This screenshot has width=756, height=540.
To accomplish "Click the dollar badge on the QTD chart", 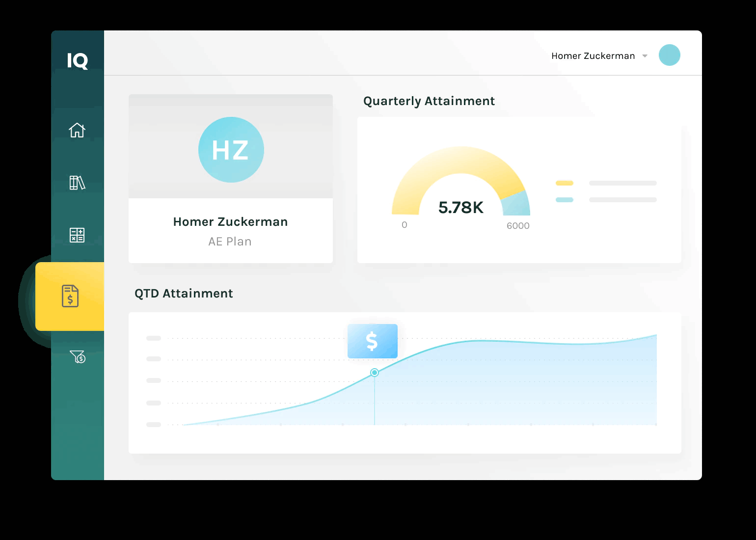I will coord(373,341).
